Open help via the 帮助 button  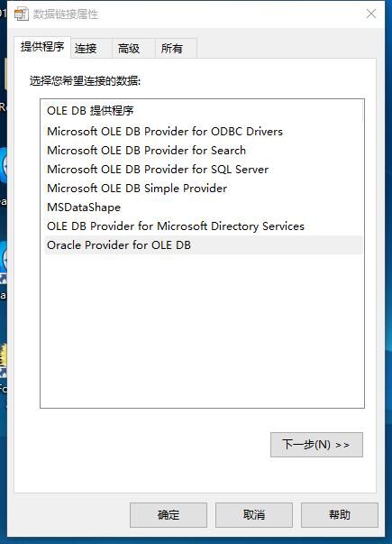coord(340,515)
